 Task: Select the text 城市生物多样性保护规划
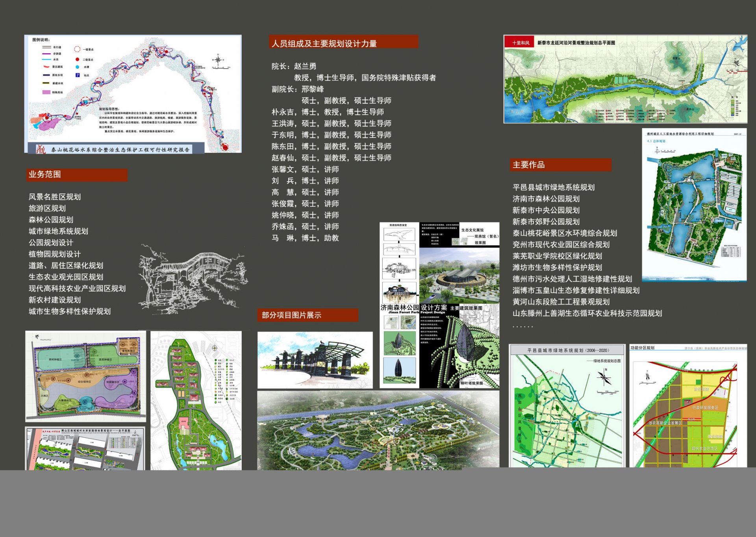pyautogui.click(x=70, y=311)
